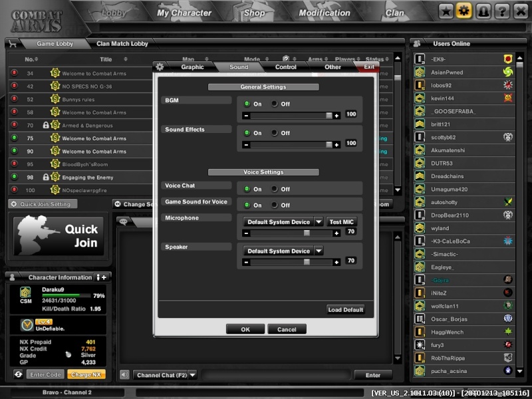This screenshot has height=399, width=532.
Task: Click the green emblem beside autoshotty
Action: [508, 202]
